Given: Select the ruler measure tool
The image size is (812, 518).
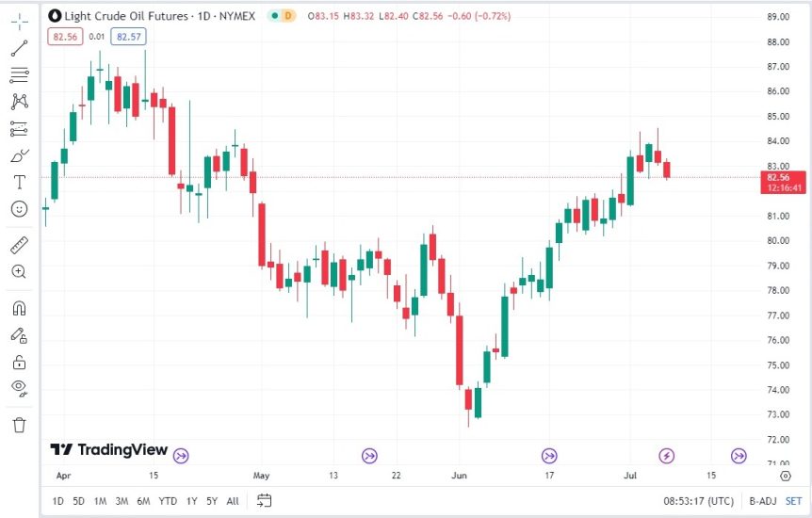Looking at the screenshot, I should coord(19,246).
